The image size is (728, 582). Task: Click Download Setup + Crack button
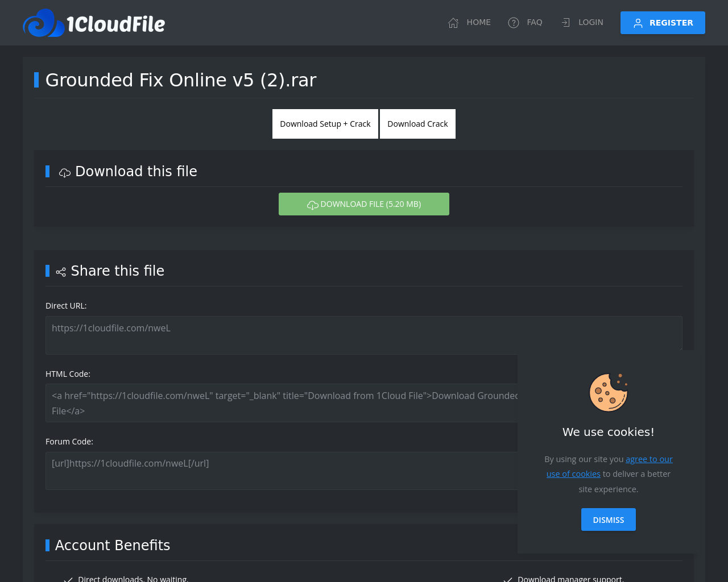click(325, 124)
